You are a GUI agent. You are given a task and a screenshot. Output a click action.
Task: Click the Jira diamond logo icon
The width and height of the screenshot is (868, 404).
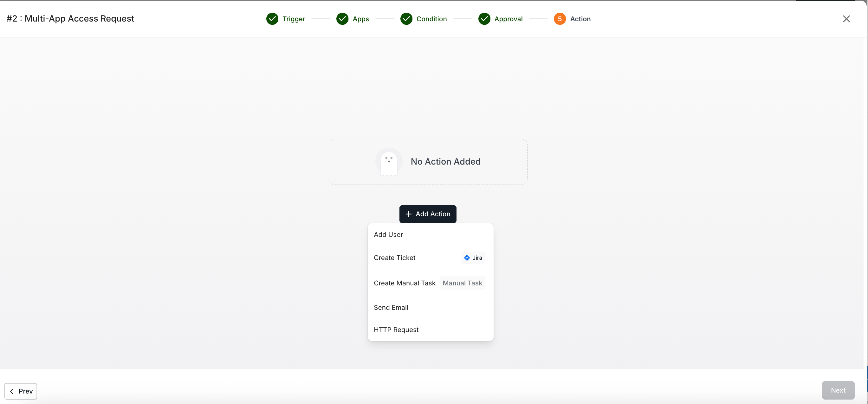(467, 258)
